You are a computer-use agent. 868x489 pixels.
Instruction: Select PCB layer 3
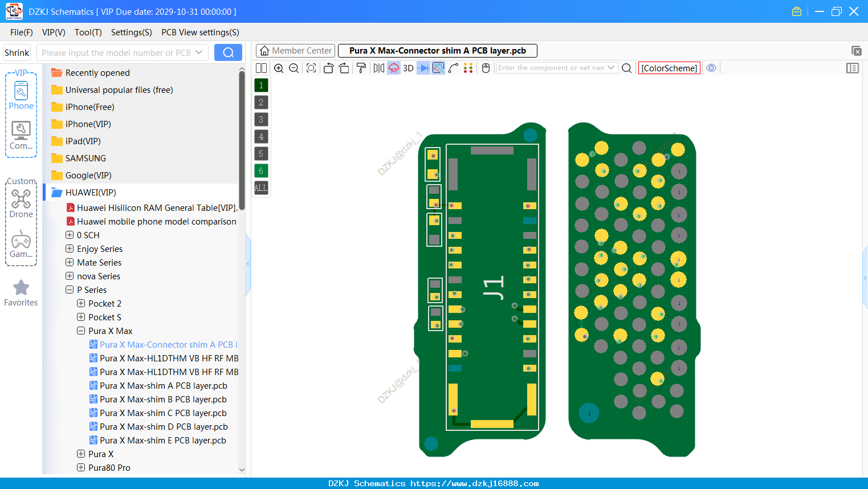point(261,120)
